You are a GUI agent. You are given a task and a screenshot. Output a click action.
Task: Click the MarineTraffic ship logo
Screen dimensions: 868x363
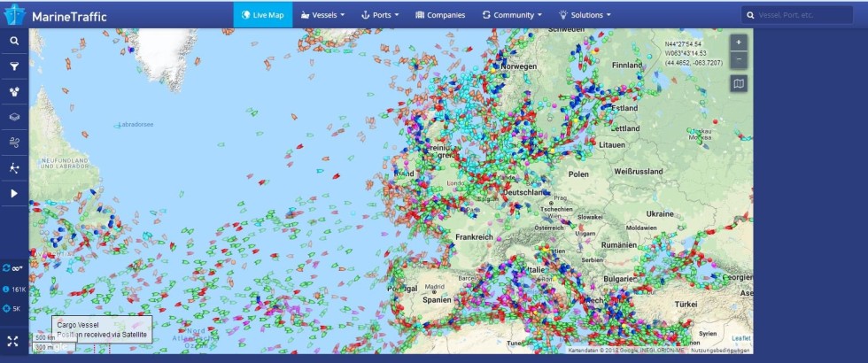14,15
